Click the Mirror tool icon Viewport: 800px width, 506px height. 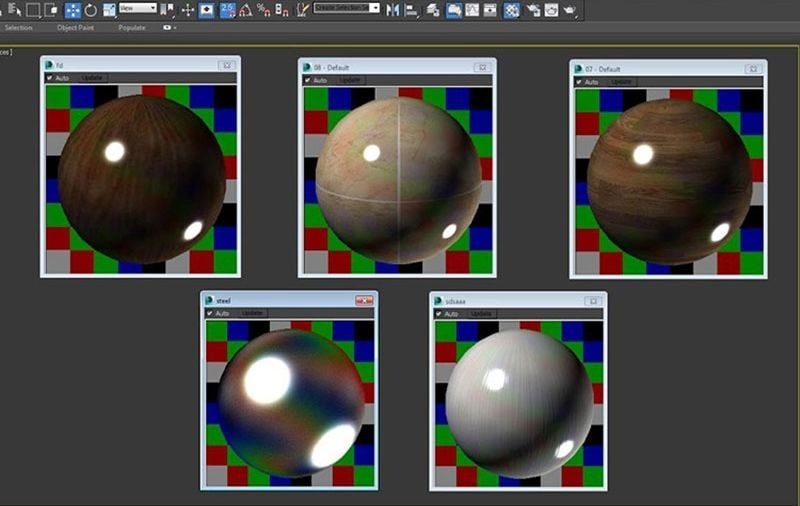click(392, 10)
